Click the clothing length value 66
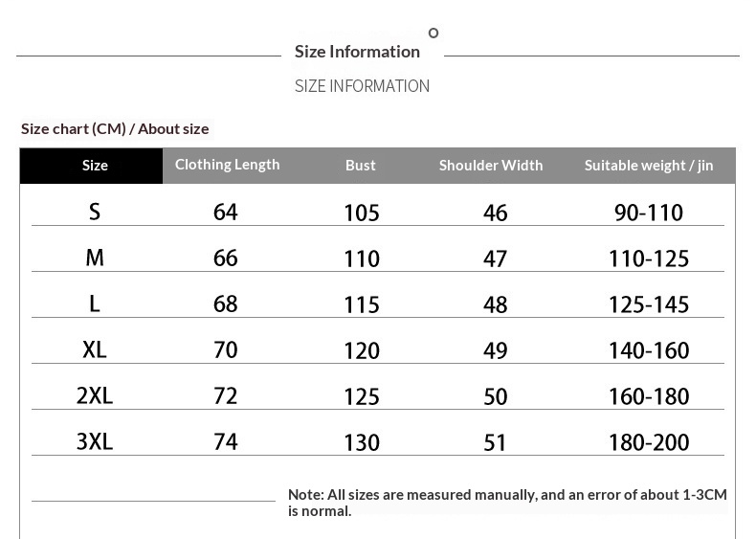This screenshot has width=756, height=539. pyautogui.click(x=226, y=258)
